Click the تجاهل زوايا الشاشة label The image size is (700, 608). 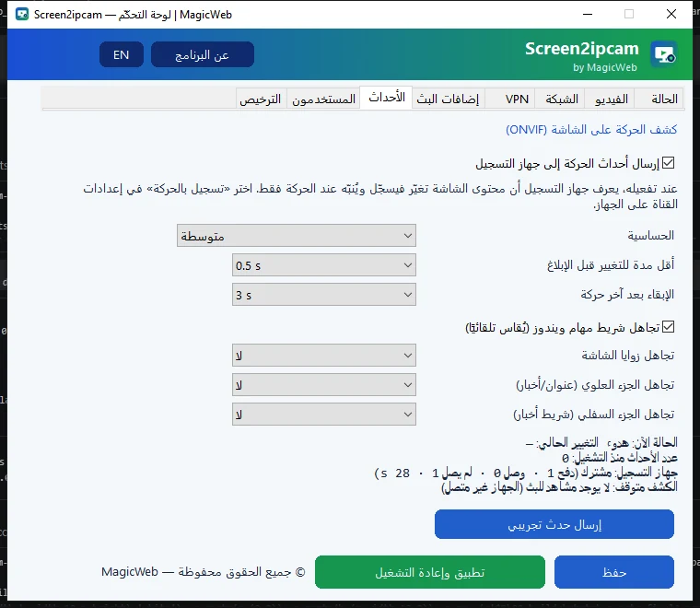tap(627, 356)
